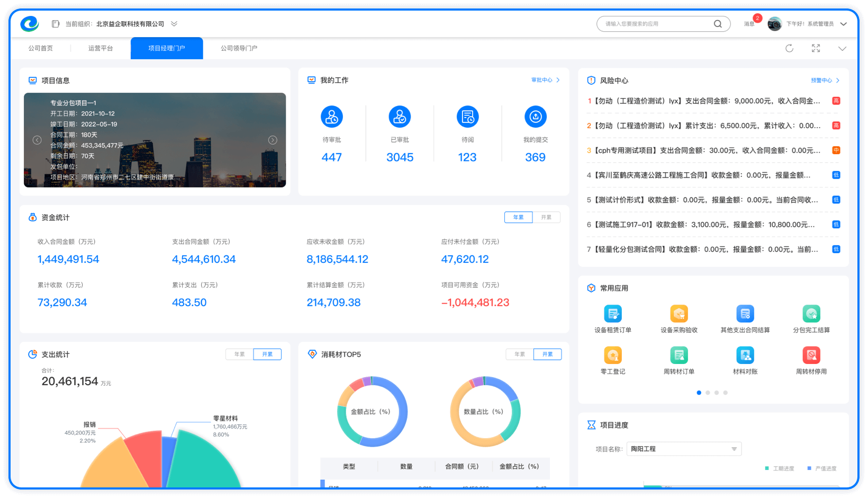
Task: Click the blue 低 risk badge on item 7
Action: point(836,249)
